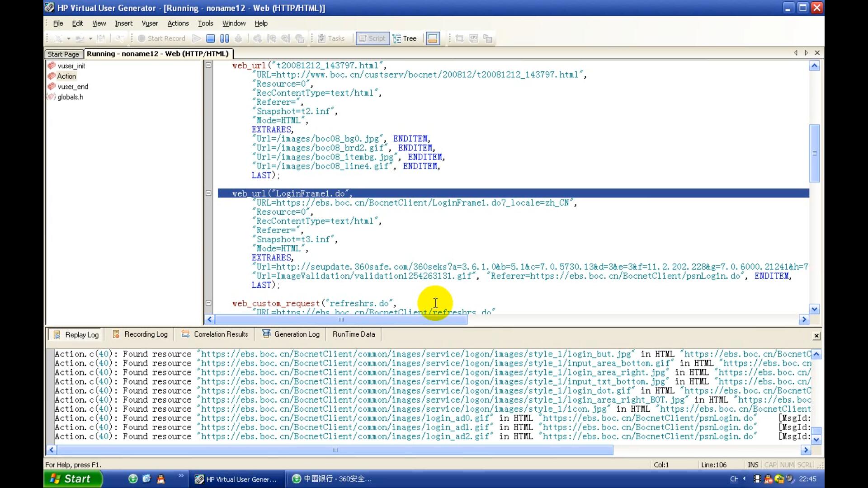Close the output log pane
Screen dimensions: 868x488
point(816,336)
